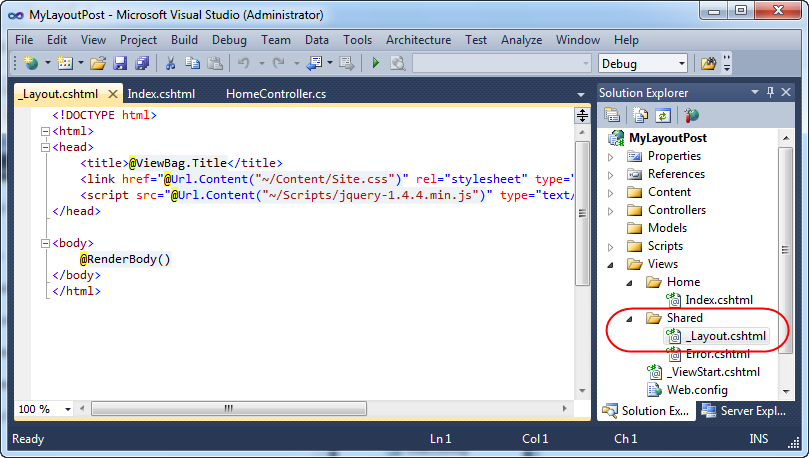Click the editor horizontal scrollbar thumb

(x=229, y=408)
